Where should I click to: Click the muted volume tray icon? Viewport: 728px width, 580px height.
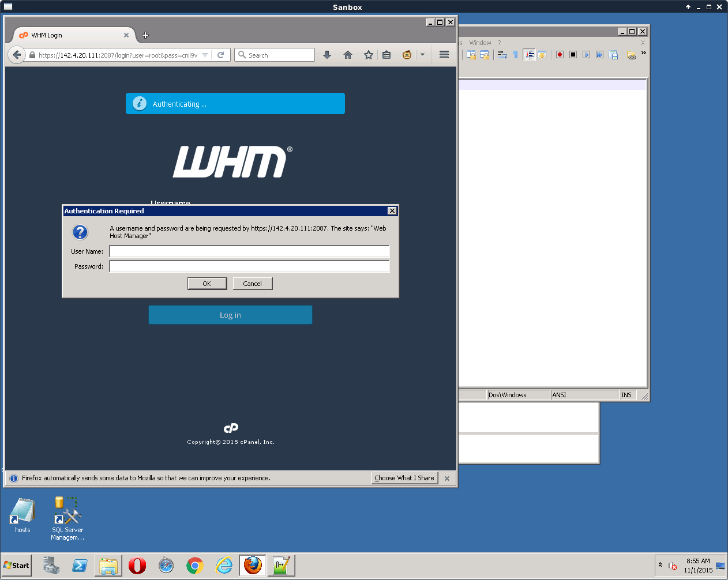click(672, 566)
